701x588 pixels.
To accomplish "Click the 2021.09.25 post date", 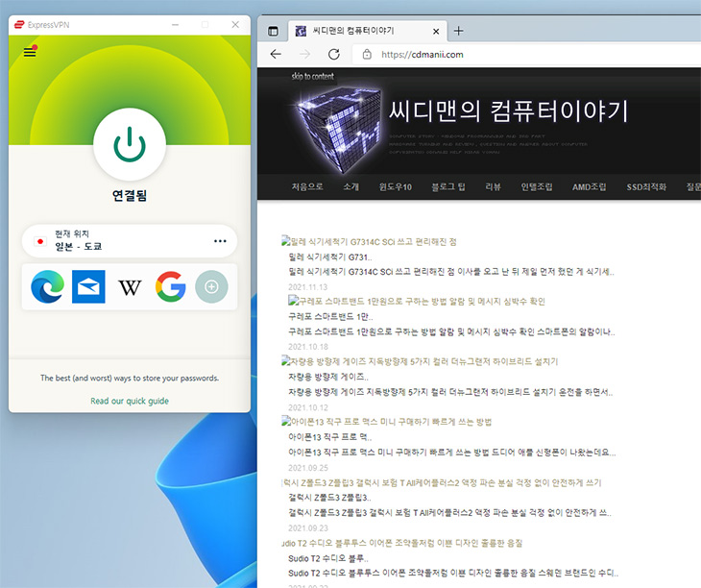I will tap(308, 468).
